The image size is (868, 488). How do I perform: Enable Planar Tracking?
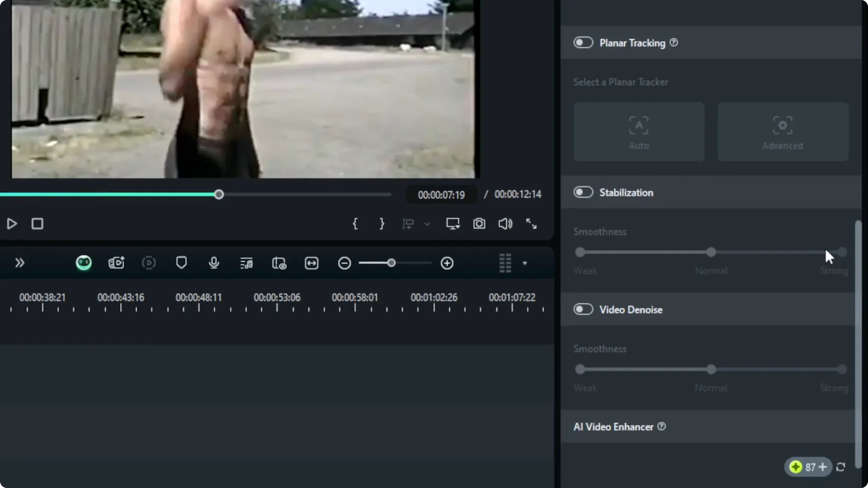[x=583, y=42]
